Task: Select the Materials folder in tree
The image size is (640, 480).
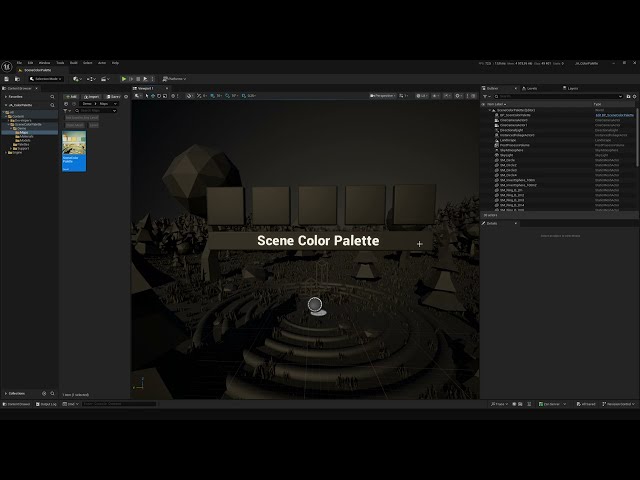Action: coord(26,136)
